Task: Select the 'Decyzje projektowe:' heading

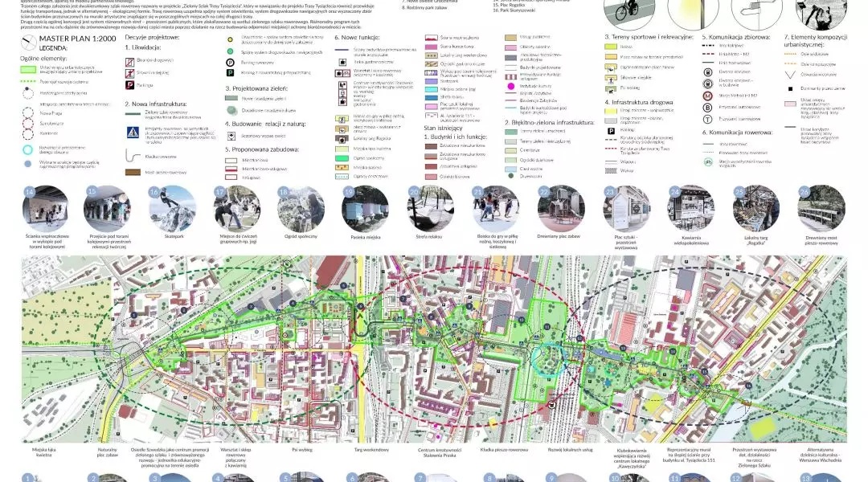Action: 152,37
